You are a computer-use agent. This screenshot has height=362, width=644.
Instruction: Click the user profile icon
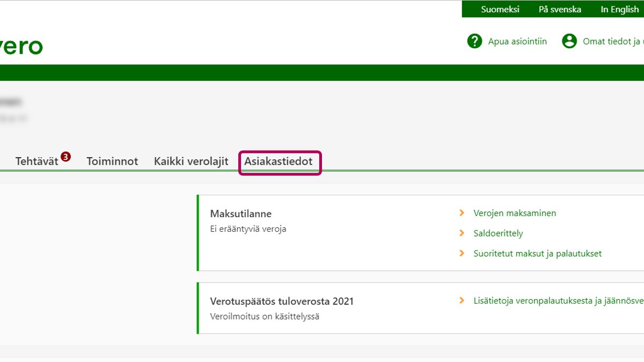click(569, 41)
